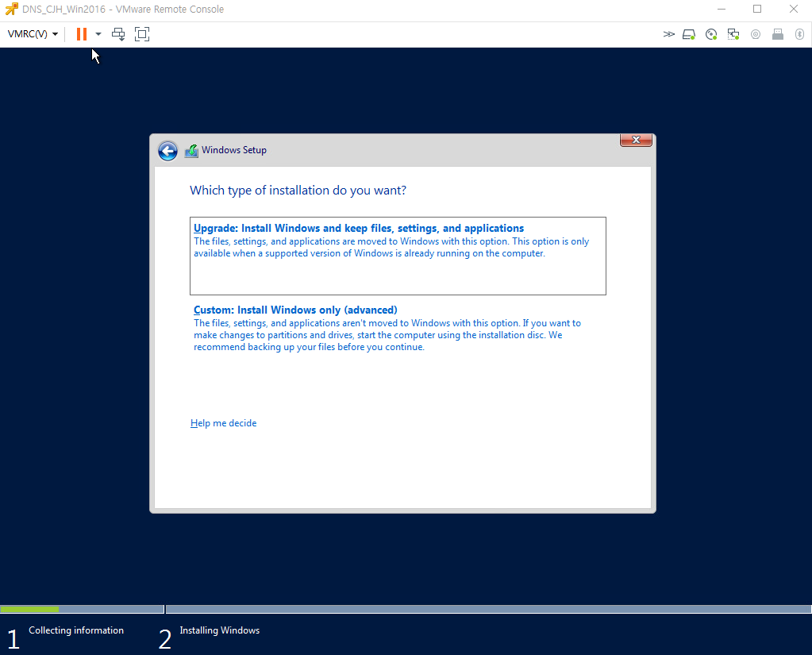812x655 pixels.
Task: Enter full screen mode in VMRC toolbar
Action: tap(142, 34)
